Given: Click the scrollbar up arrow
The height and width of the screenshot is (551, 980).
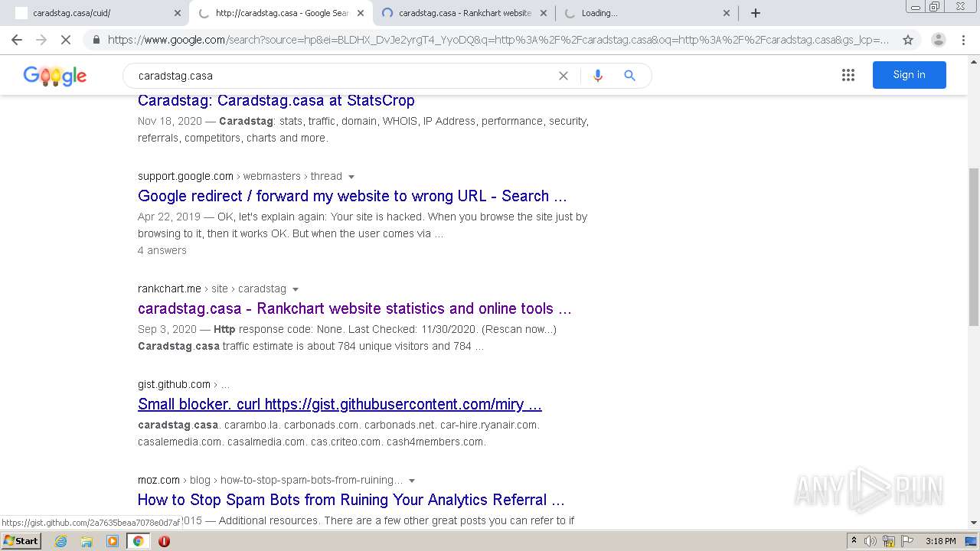Looking at the screenshot, I should tap(974, 60).
